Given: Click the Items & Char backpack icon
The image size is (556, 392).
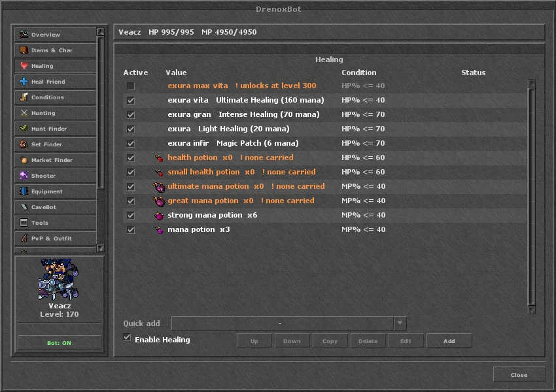Looking at the screenshot, I should pyautogui.click(x=24, y=50).
